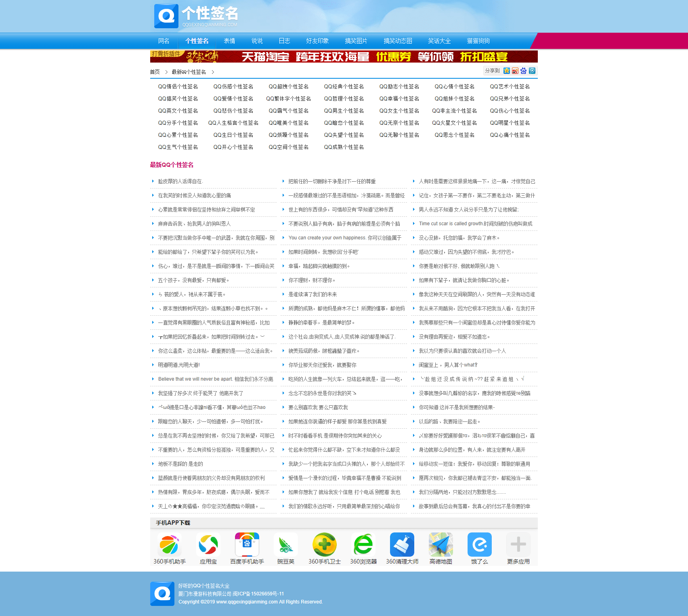Click the Sina Weibo share icon

click(515, 71)
